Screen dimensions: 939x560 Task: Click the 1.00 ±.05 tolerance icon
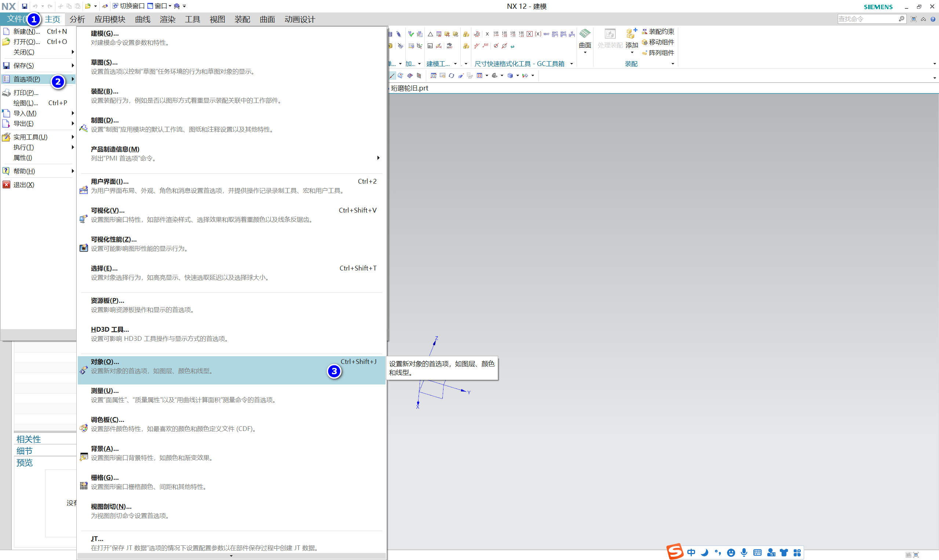tap(496, 34)
